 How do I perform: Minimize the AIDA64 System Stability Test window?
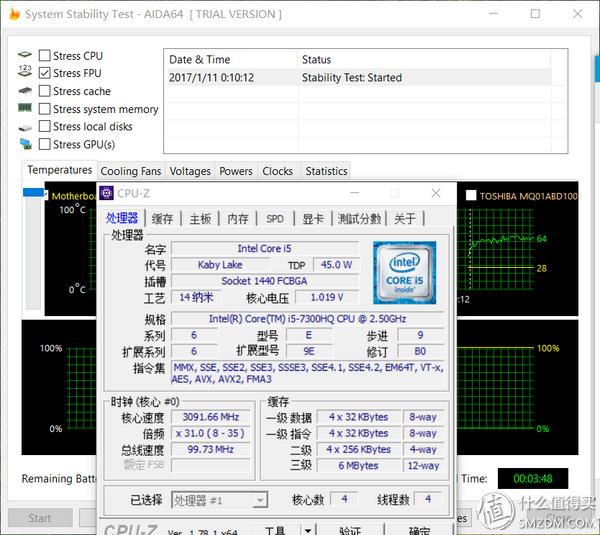pyautogui.click(x=494, y=14)
